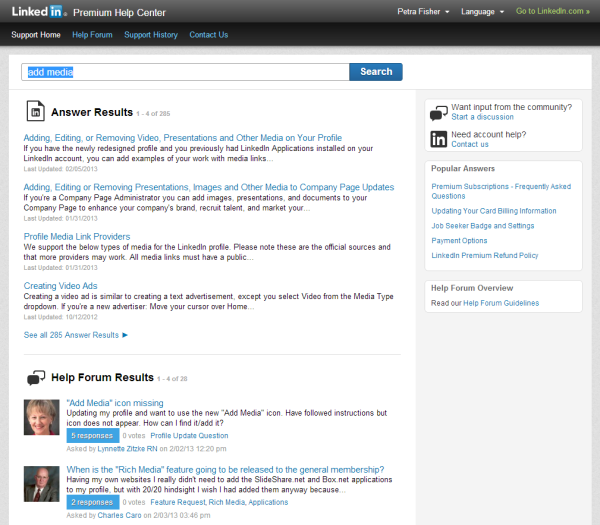Click the LinkedIn 'in' account help icon
The image size is (600, 525).
tap(439, 139)
